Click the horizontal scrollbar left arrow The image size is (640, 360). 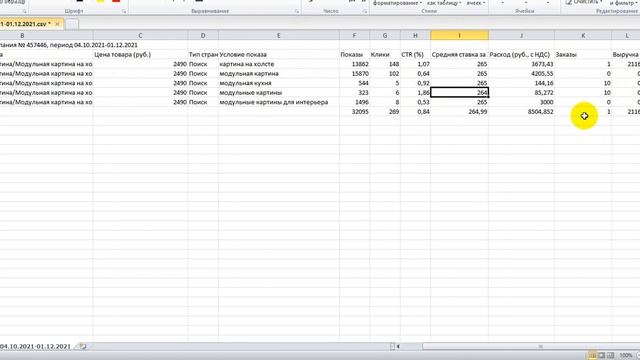pos(398,347)
